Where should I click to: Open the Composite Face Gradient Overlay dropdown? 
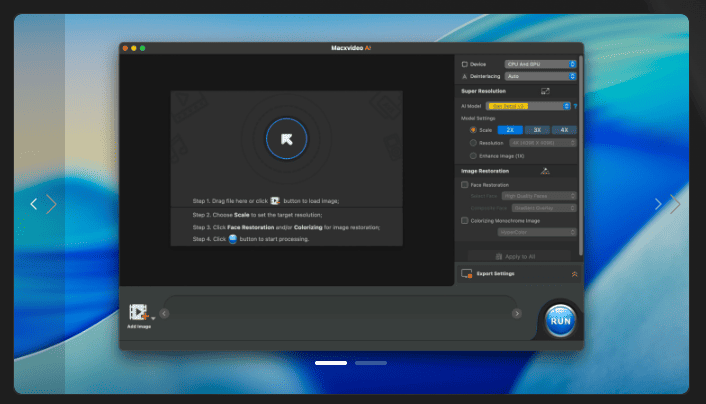pos(544,208)
